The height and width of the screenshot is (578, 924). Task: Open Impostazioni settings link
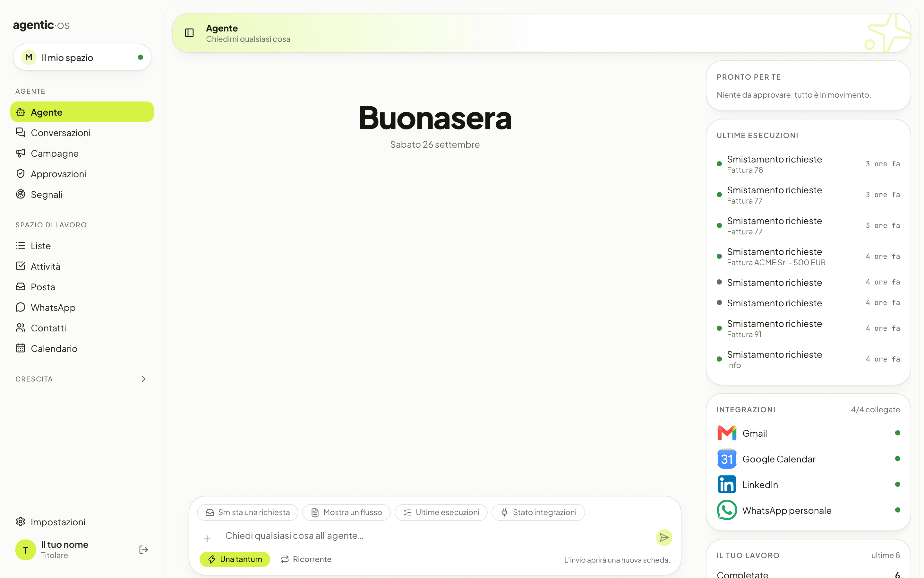(82, 522)
